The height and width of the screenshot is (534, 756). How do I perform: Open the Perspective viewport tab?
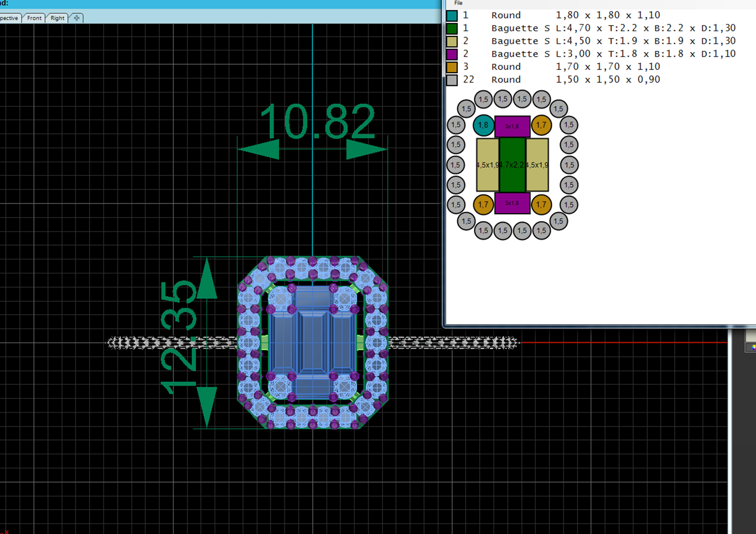coord(9,18)
